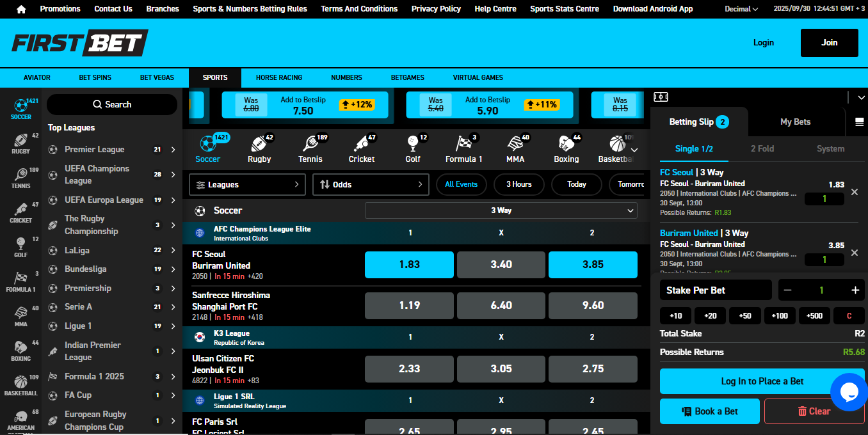The image size is (868, 435).
Task: Switch on the All Events filter
Action: (x=461, y=184)
